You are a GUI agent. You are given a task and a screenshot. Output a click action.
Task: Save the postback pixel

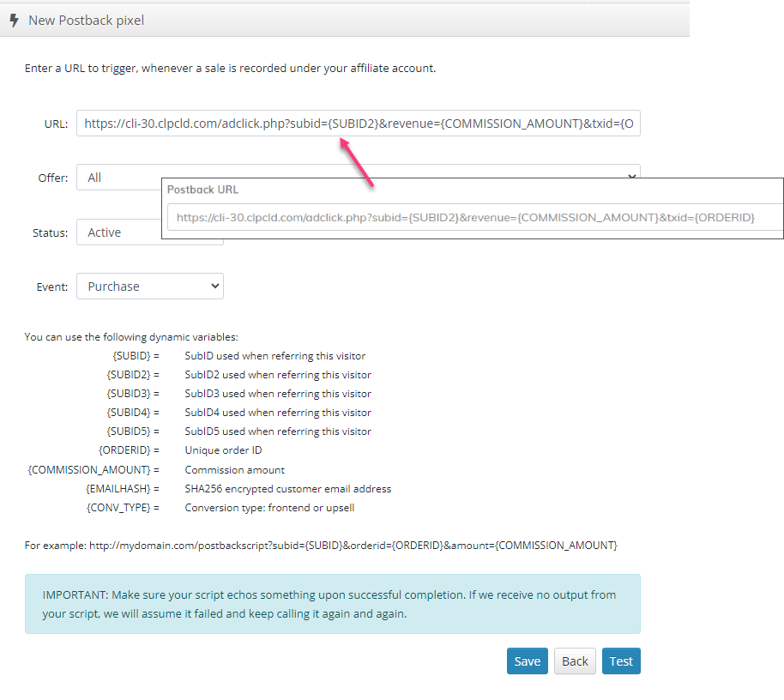[527, 661]
